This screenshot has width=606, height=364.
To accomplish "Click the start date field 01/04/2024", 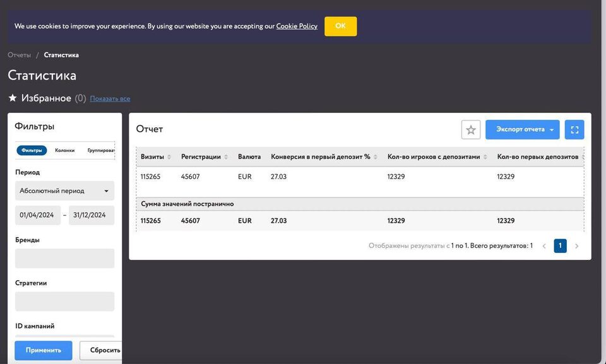I will [38, 215].
